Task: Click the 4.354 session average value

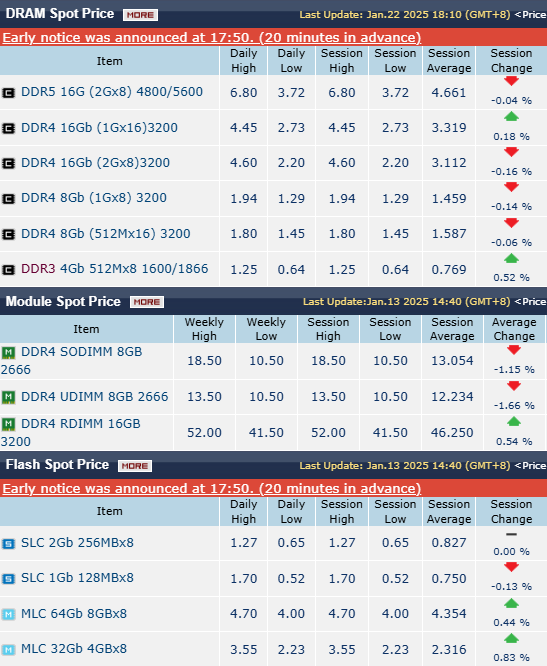Action: tap(449, 614)
